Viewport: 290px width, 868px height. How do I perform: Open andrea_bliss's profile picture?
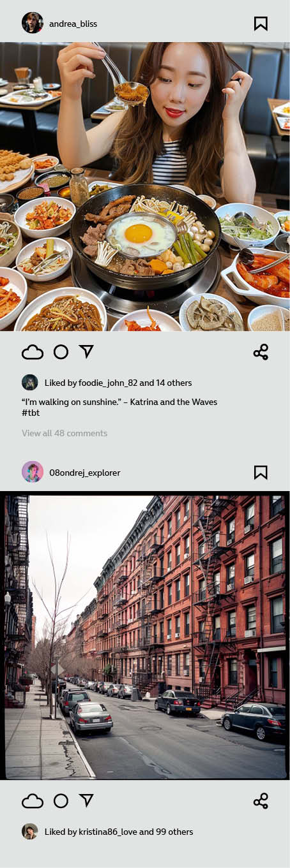(x=32, y=23)
